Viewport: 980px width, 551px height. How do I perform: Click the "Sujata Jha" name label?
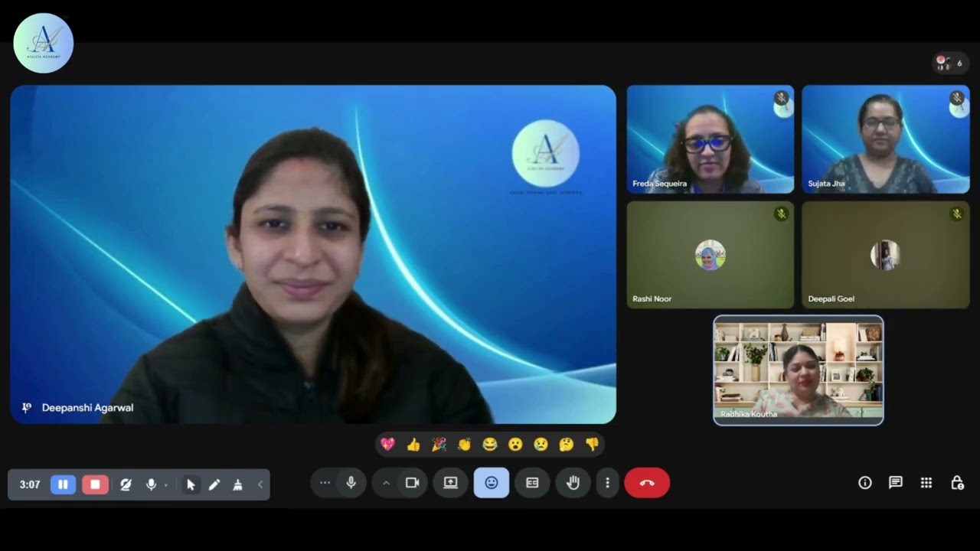(x=826, y=184)
